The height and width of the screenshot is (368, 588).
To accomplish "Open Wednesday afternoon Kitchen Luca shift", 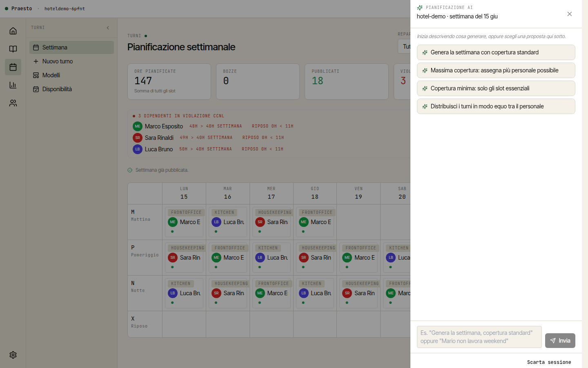I will pos(272,258).
